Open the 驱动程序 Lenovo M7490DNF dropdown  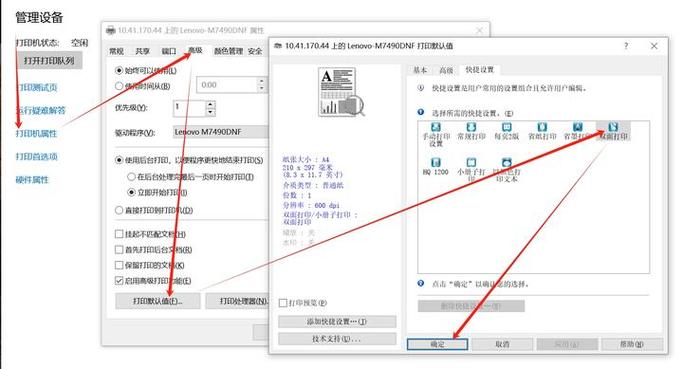(220, 132)
